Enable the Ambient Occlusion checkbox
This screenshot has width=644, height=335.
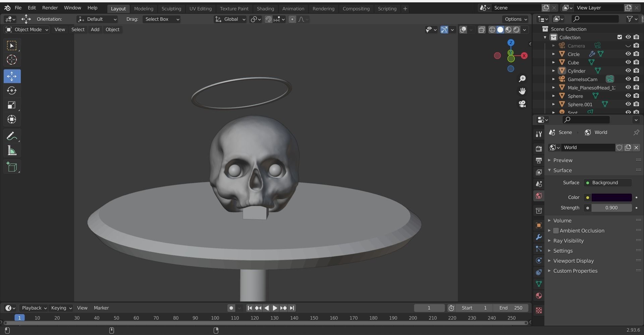point(556,230)
